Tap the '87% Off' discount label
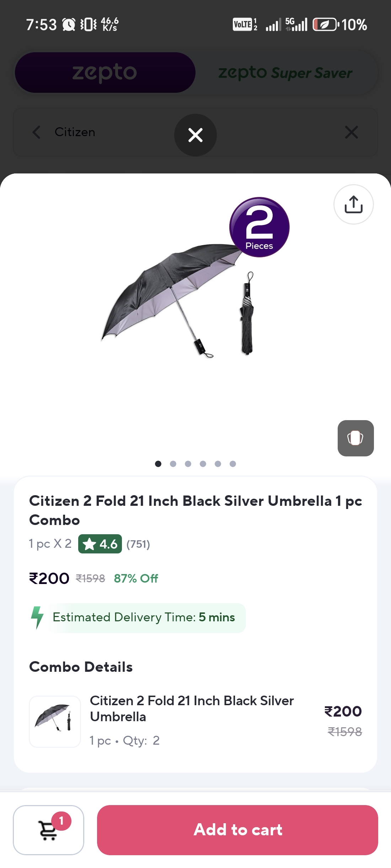391x868 pixels. pos(135,578)
